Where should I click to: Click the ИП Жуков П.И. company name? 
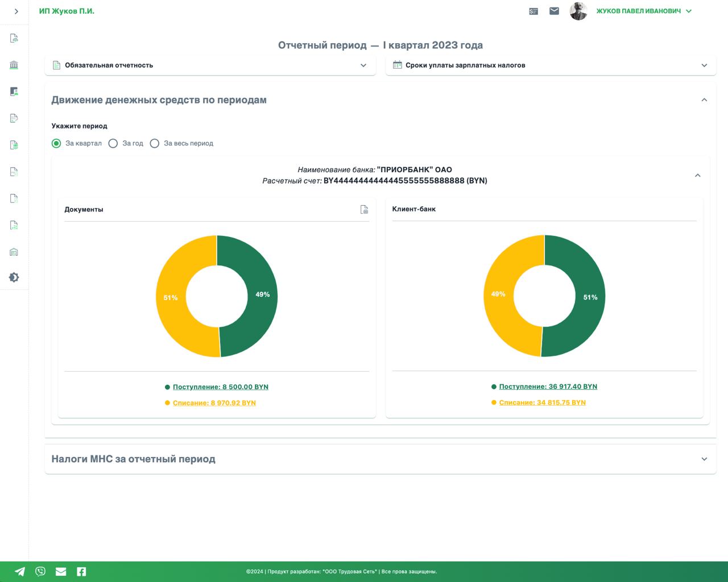tap(67, 11)
